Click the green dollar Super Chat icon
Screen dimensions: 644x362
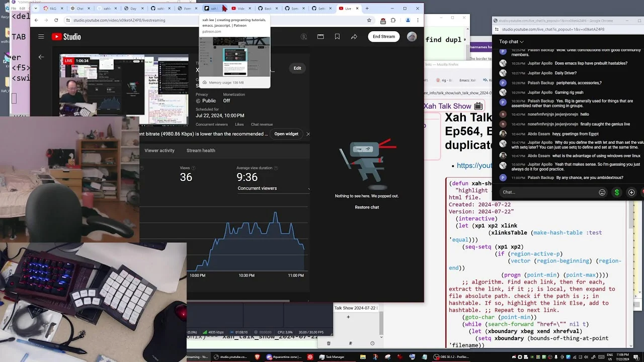(x=617, y=192)
